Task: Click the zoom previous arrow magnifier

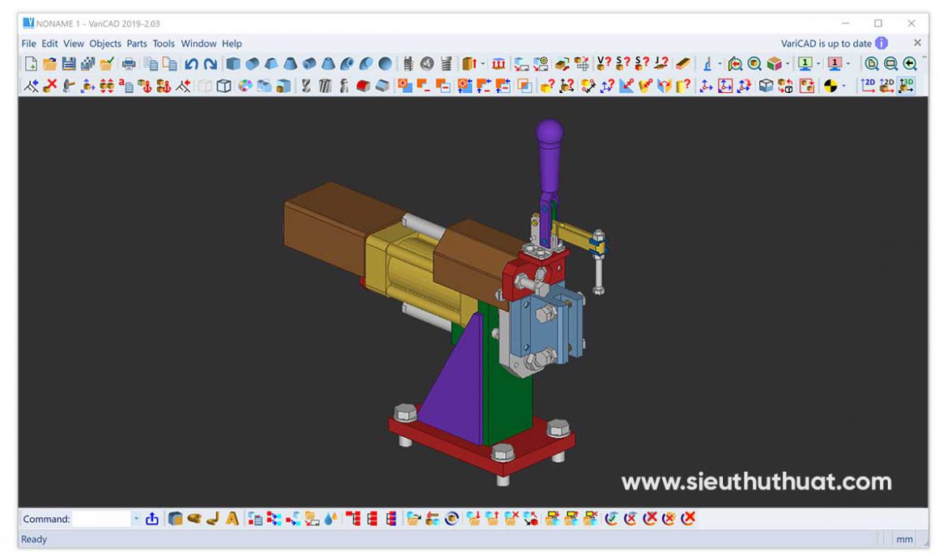Action: [x=910, y=63]
